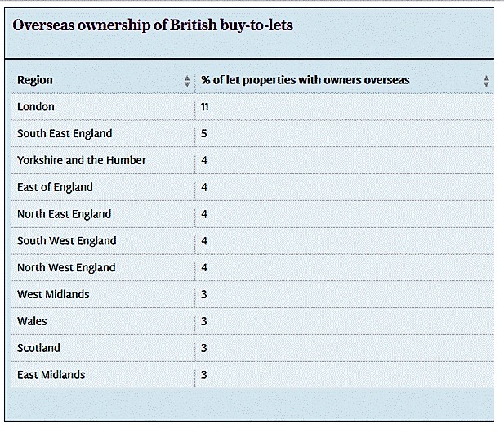Click the South West England entry
Viewport: 504px width, 433px height.
click(x=67, y=240)
